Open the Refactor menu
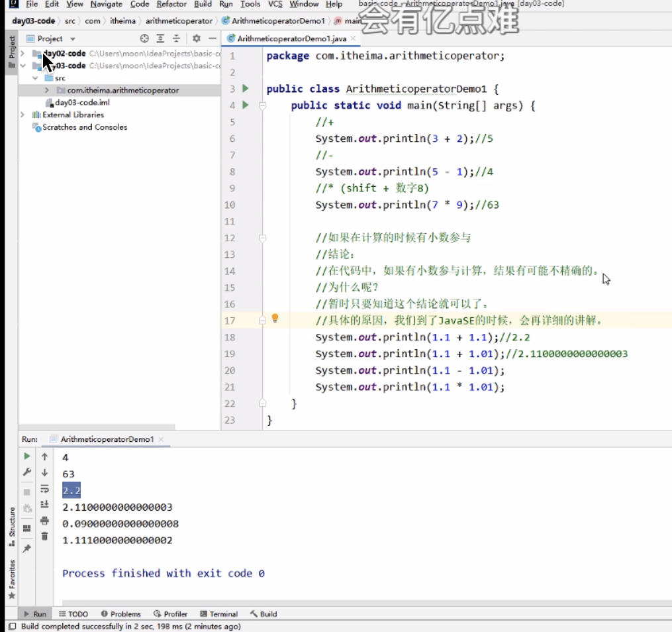This screenshot has height=632, width=672. coord(171,4)
